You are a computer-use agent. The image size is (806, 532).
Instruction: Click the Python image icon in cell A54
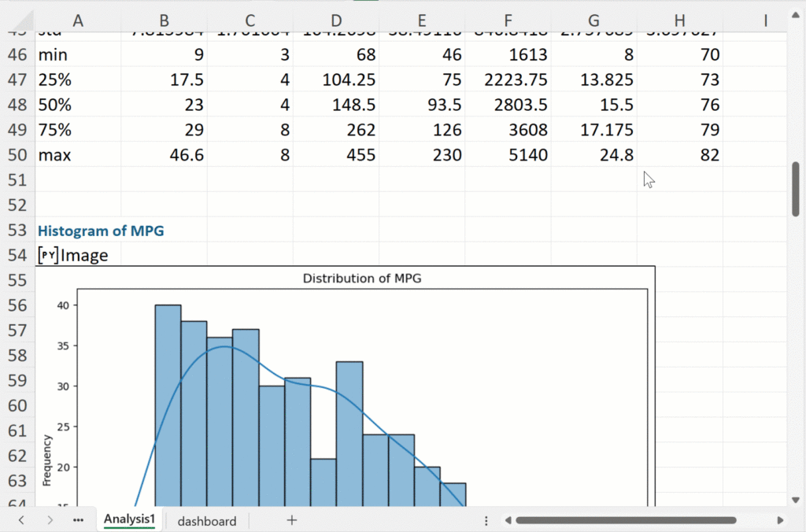tap(47, 255)
